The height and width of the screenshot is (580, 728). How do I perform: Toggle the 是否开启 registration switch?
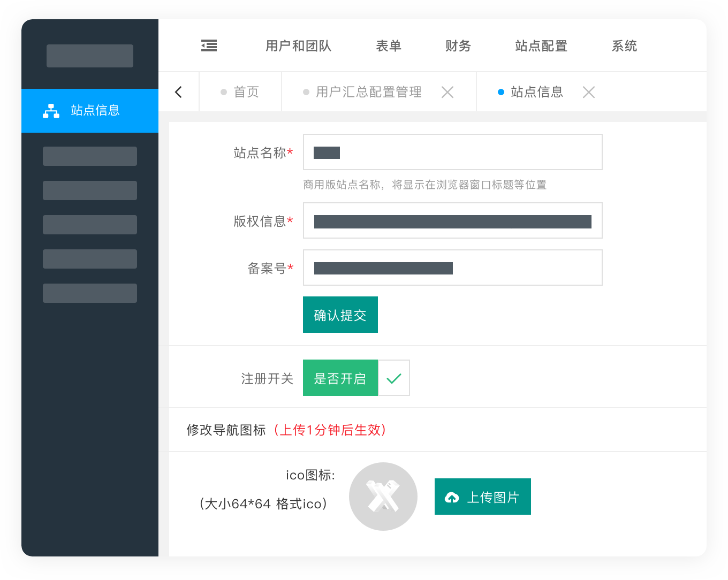click(x=340, y=378)
